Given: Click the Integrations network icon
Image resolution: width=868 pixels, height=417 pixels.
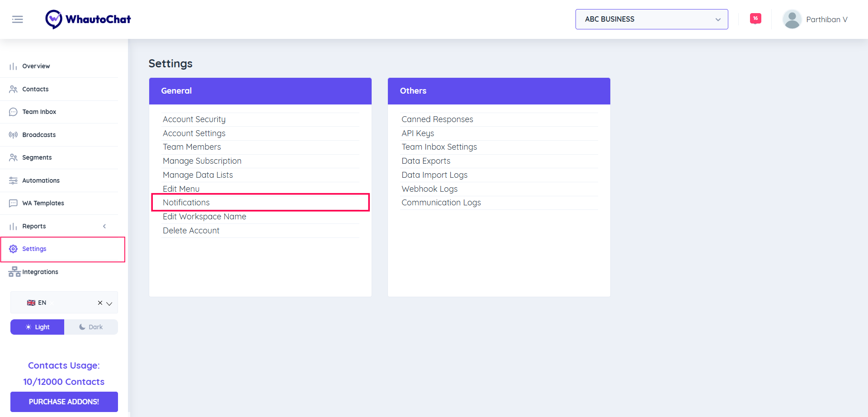Looking at the screenshot, I should pos(14,272).
